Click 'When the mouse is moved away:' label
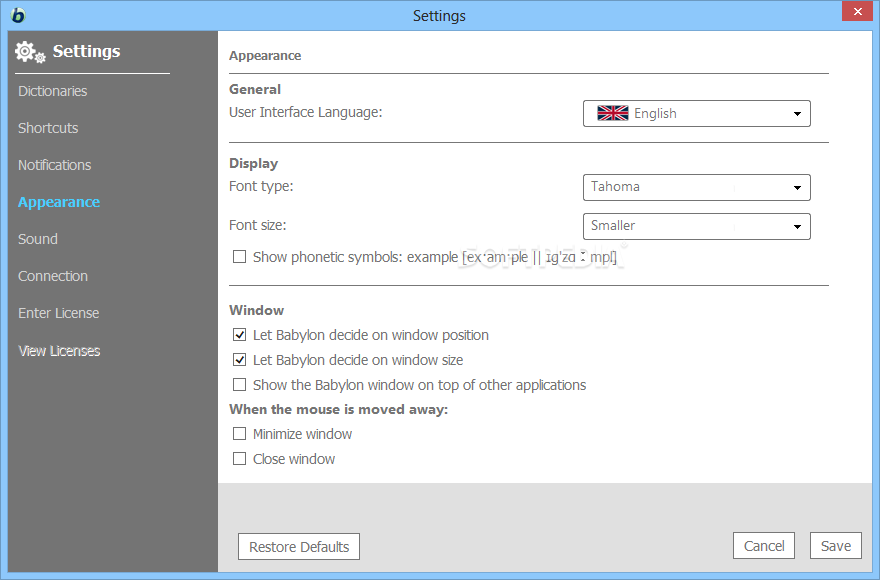Viewport: 880px width, 580px height. (x=338, y=409)
